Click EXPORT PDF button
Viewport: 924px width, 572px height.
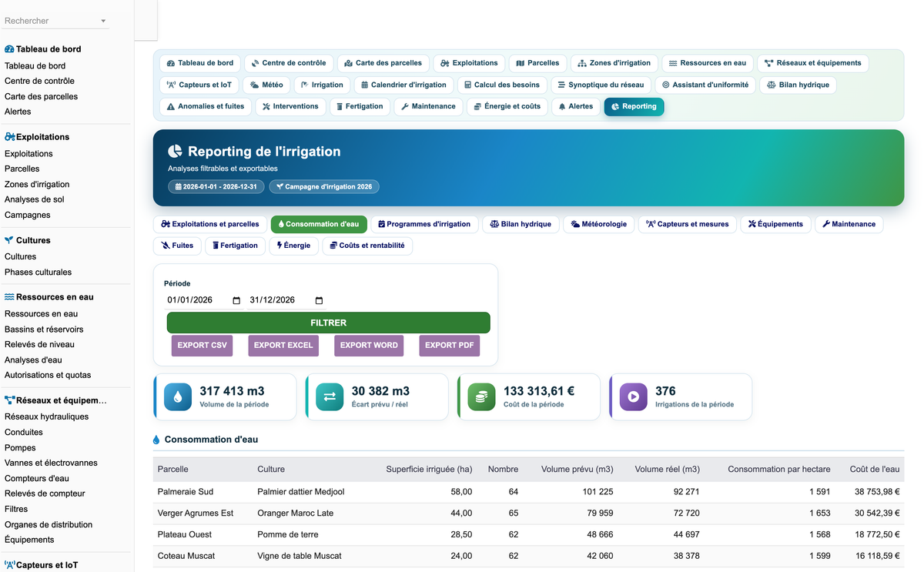click(x=450, y=346)
